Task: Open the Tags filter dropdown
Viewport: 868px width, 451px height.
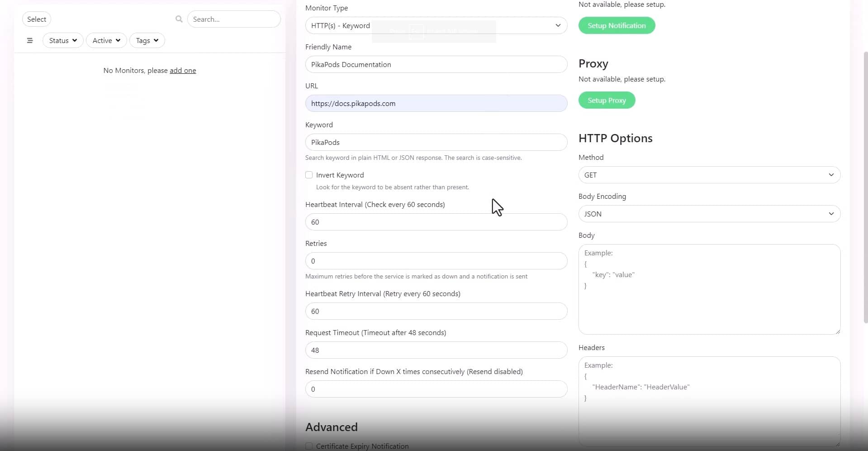Action: pos(147,40)
